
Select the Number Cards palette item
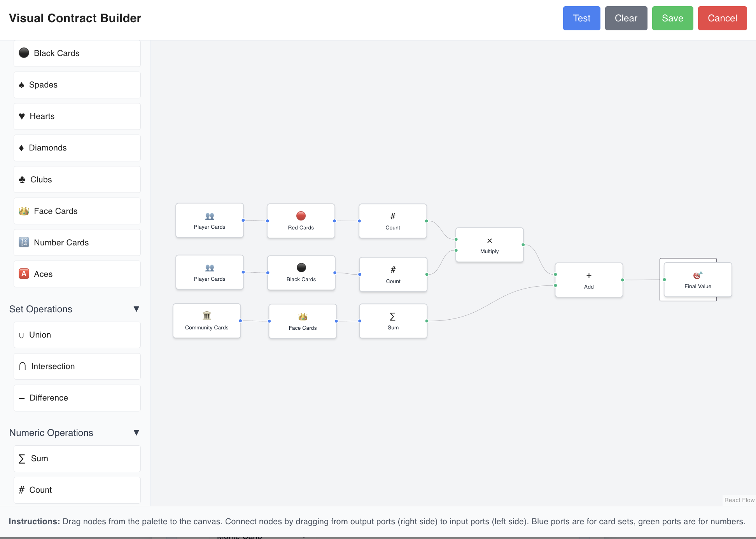pos(77,242)
